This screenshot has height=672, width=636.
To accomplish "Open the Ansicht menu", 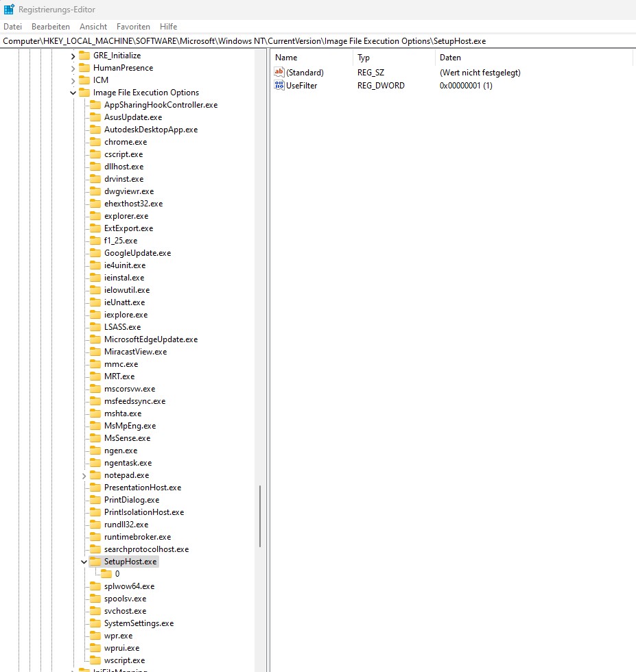I will [93, 27].
